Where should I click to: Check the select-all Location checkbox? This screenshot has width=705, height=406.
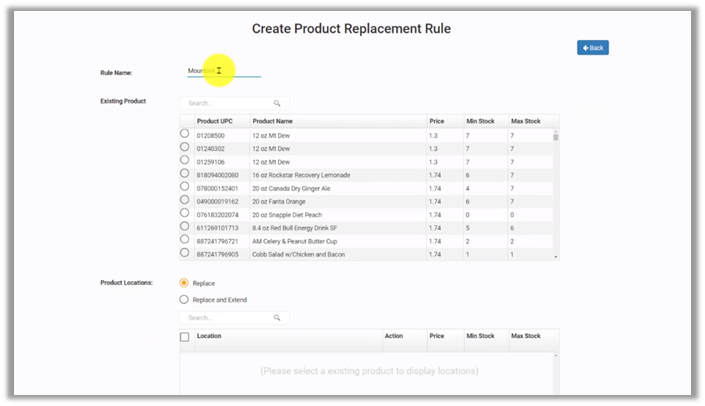click(184, 337)
